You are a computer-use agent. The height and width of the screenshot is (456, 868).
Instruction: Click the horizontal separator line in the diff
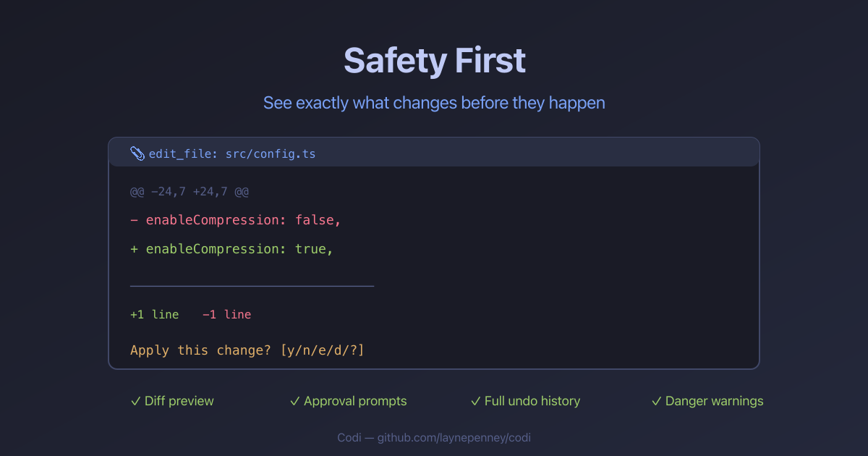pyautogui.click(x=252, y=286)
